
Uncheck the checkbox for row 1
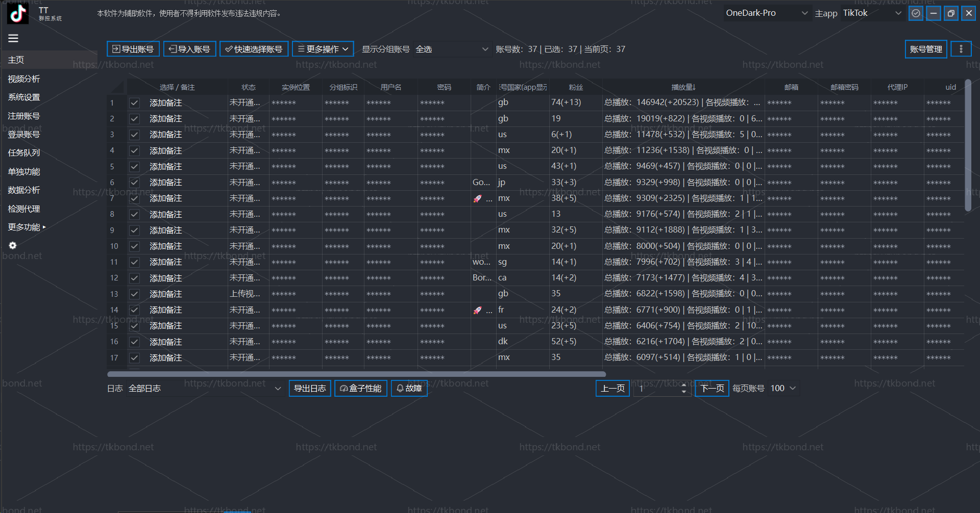[x=134, y=103]
